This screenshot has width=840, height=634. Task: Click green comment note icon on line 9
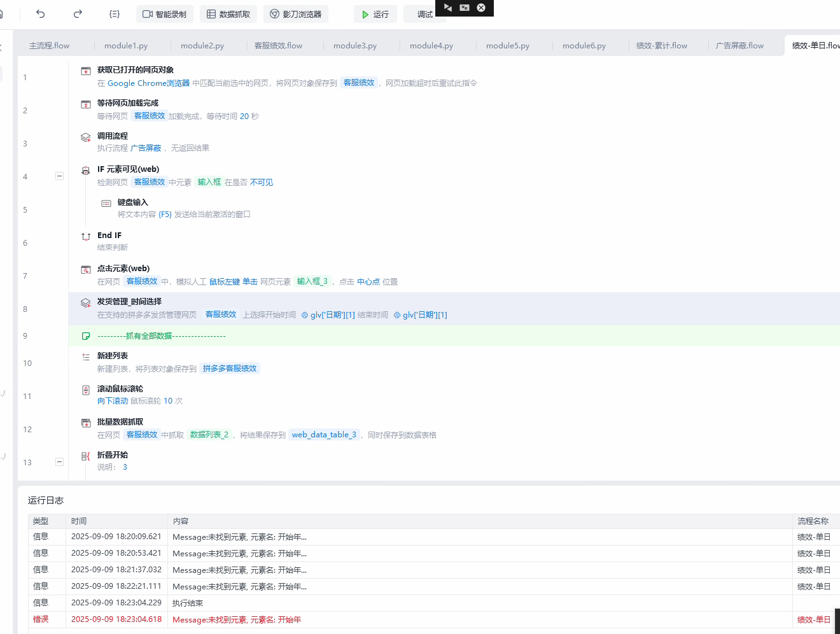coord(86,336)
